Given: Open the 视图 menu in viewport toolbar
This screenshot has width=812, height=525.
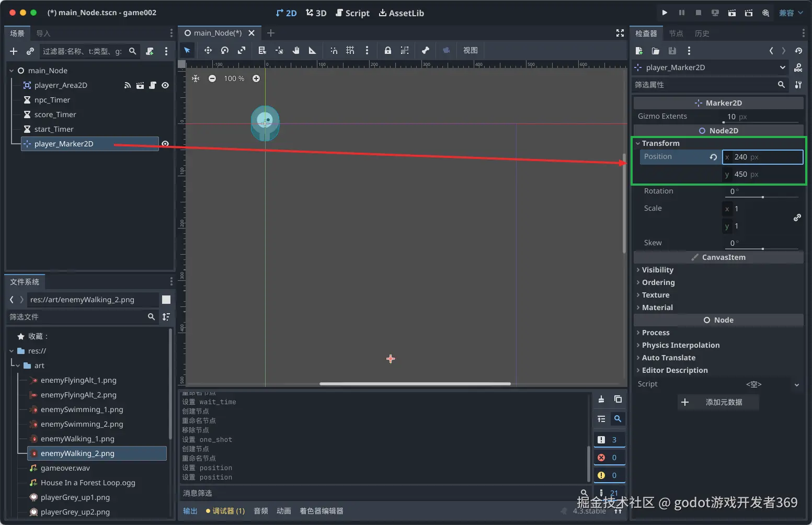Looking at the screenshot, I should [x=470, y=50].
